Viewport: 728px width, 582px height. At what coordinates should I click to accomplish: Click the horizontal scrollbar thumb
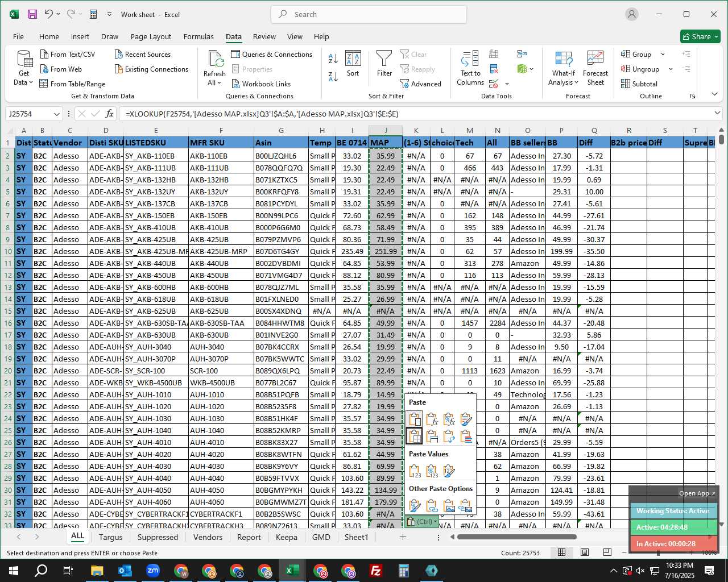pyautogui.click(x=516, y=537)
